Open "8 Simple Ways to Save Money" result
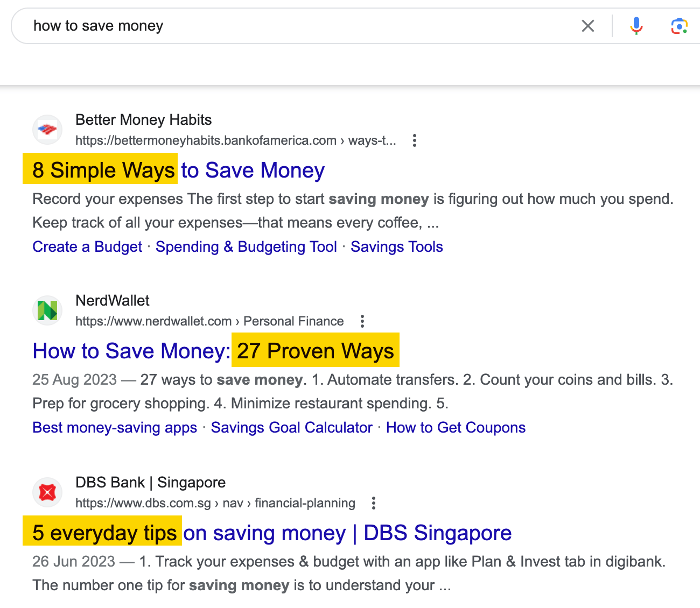Viewport: 700px width, 608px height. coord(178,170)
